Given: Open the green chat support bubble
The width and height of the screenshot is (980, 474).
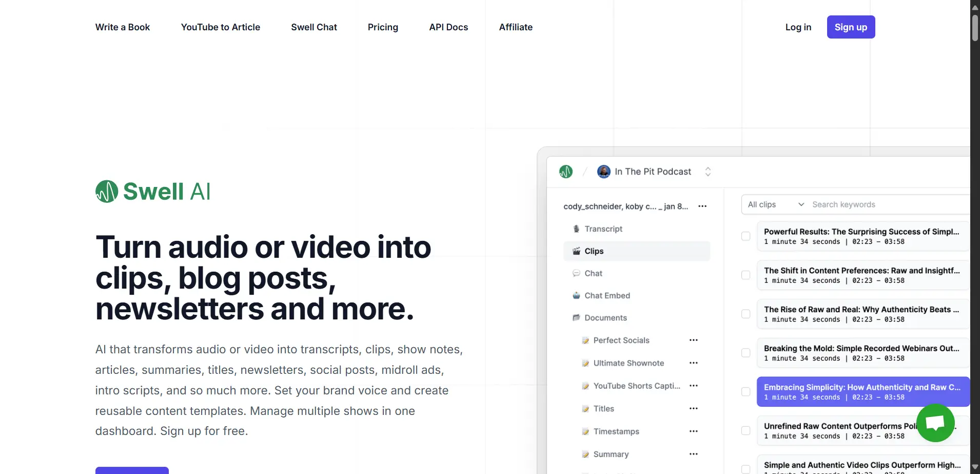Looking at the screenshot, I should pos(935,423).
